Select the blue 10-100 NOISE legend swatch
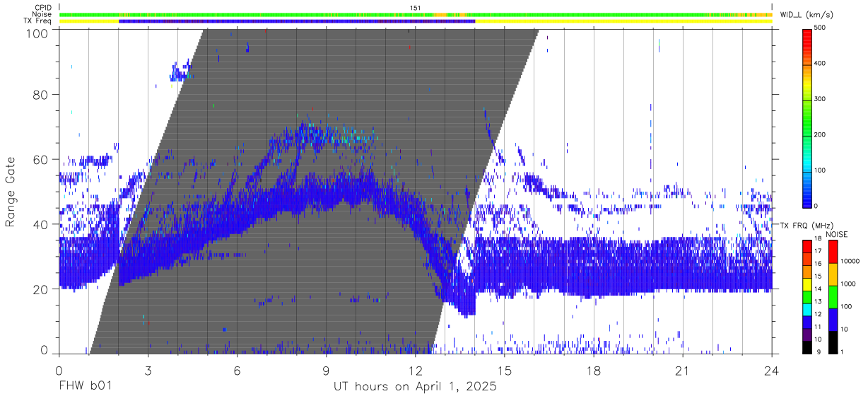The height and width of the screenshot is (401, 868). click(833, 319)
